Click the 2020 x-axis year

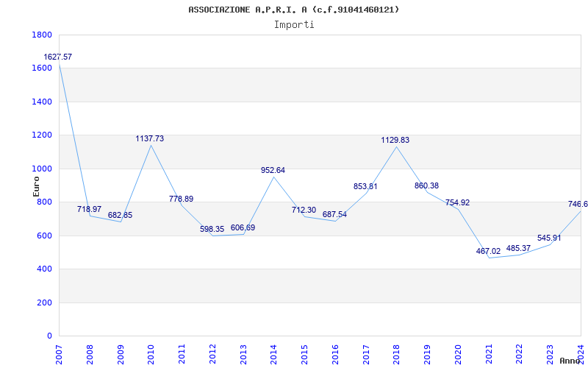click(458, 354)
